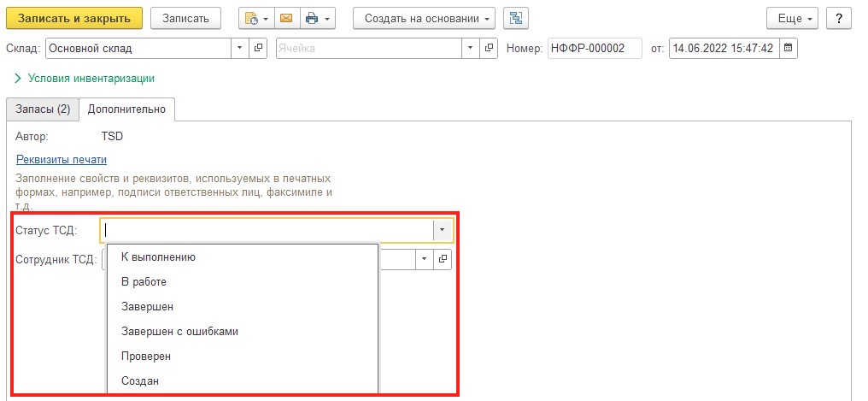Choose К выполнению status
The image size is (868, 401).
tap(243, 257)
